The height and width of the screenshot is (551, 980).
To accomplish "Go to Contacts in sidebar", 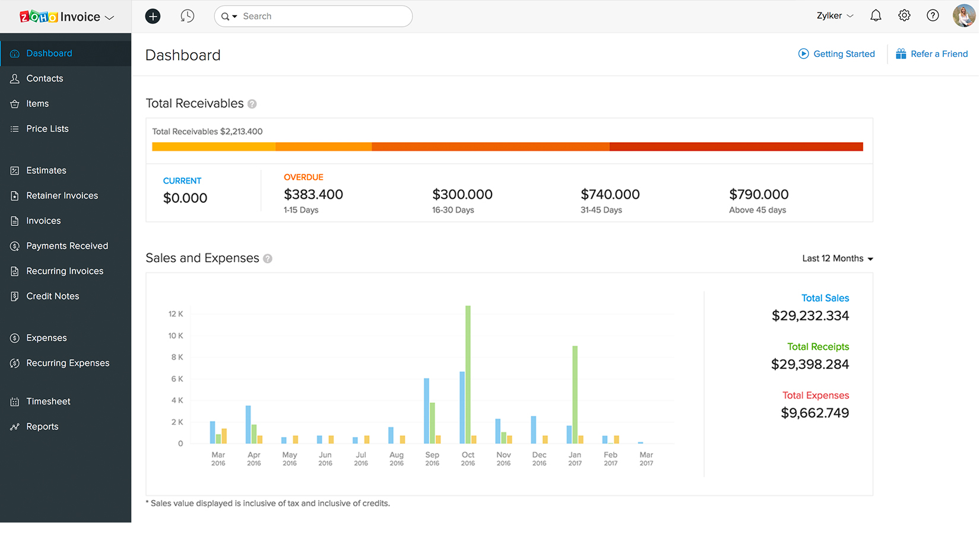I will tap(45, 78).
